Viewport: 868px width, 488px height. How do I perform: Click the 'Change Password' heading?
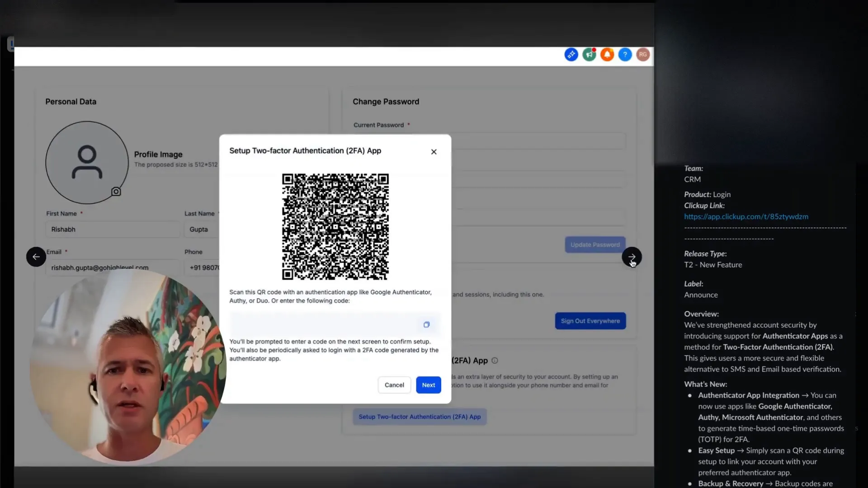click(x=386, y=102)
